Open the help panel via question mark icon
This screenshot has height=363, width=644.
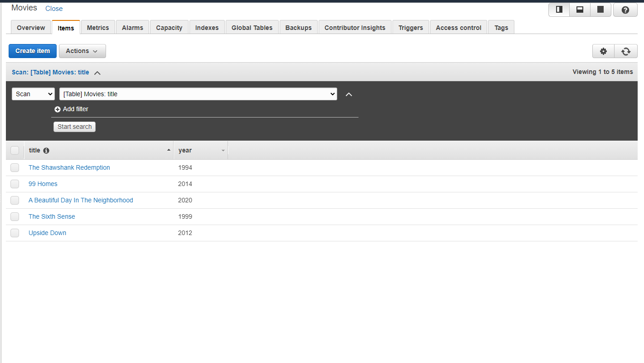coord(625,10)
